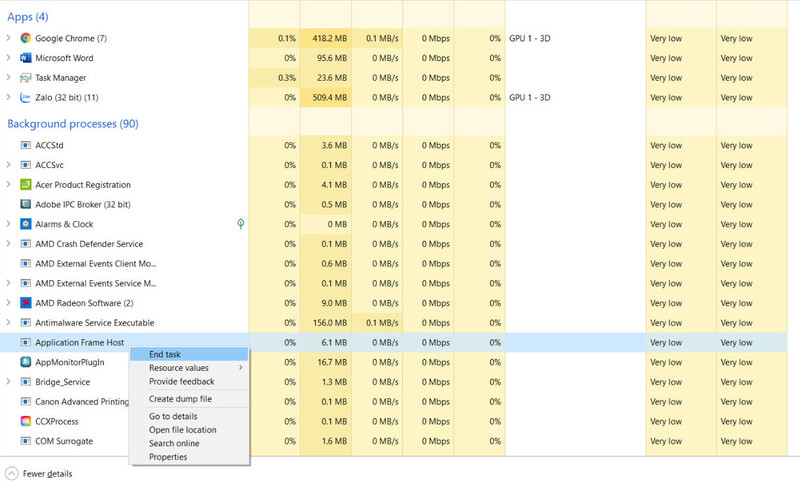800x483 pixels.
Task: Click the Application Frame Host icon
Action: point(26,343)
